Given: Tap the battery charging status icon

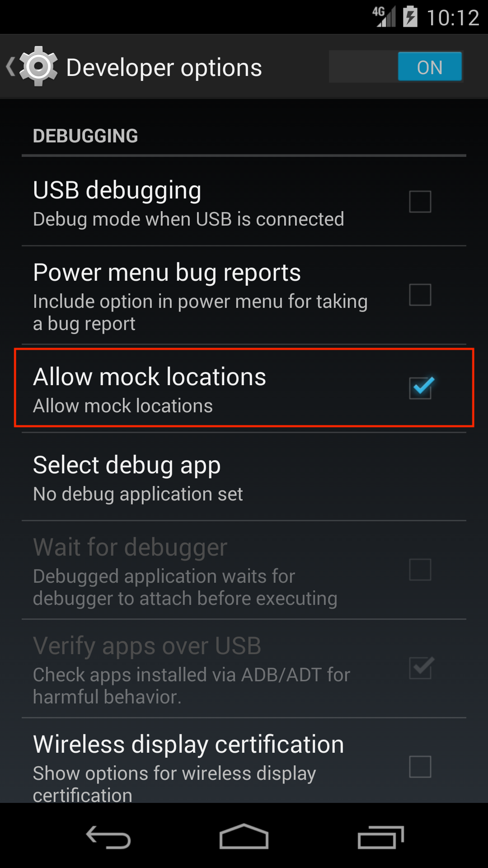Looking at the screenshot, I should (x=410, y=16).
